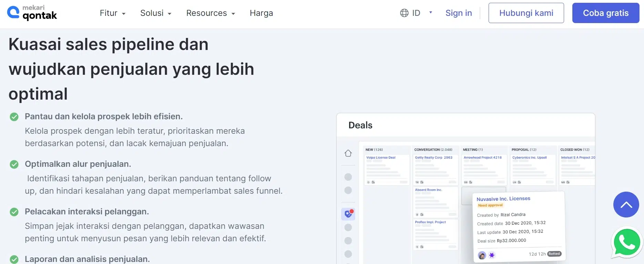Expand the Resources dropdown menu
The width and height of the screenshot is (644, 264).
tap(211, 13)
